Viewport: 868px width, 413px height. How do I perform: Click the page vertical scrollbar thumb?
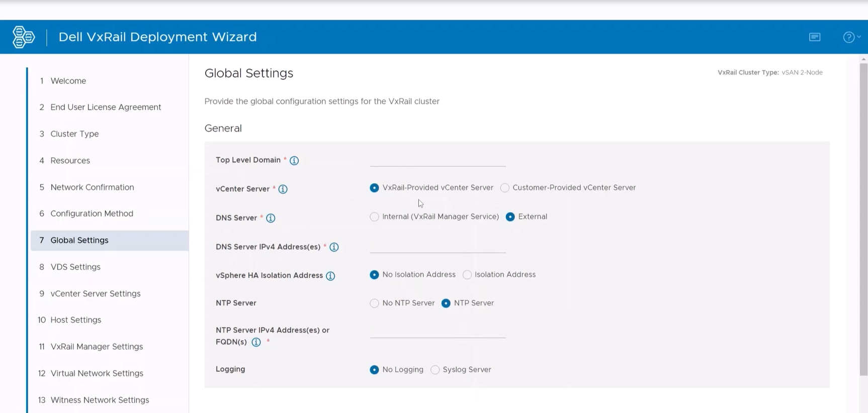coord(863,219)
